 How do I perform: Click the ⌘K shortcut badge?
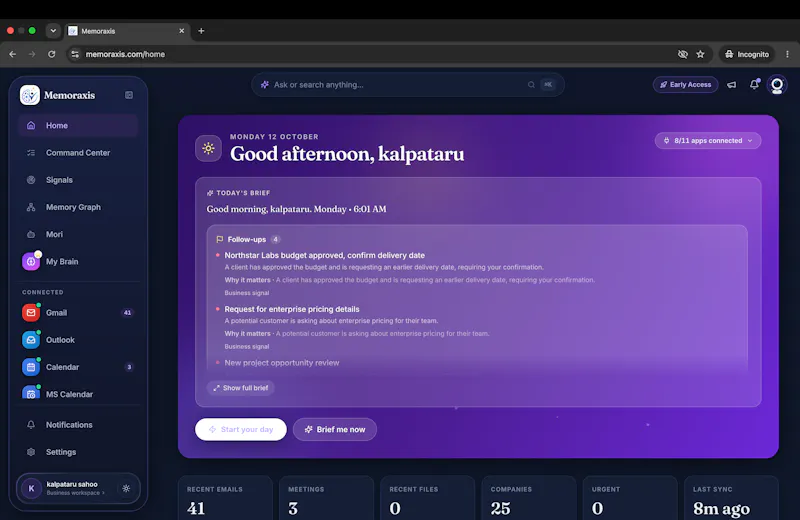click(548, 85)
